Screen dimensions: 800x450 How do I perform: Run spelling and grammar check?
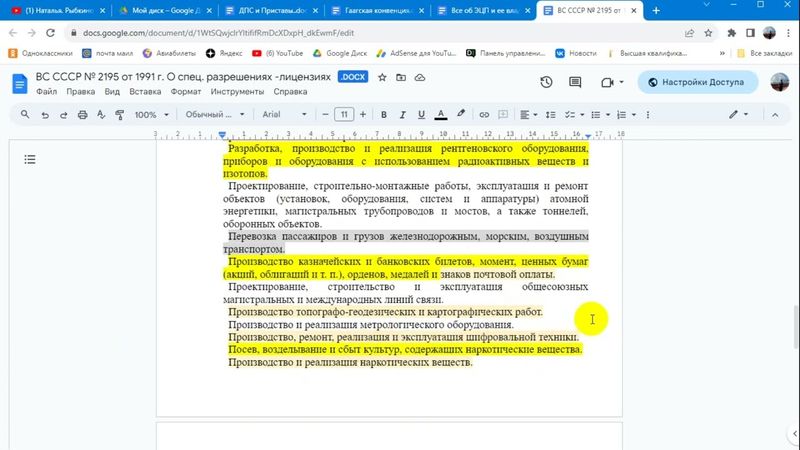tap(101, 115)
